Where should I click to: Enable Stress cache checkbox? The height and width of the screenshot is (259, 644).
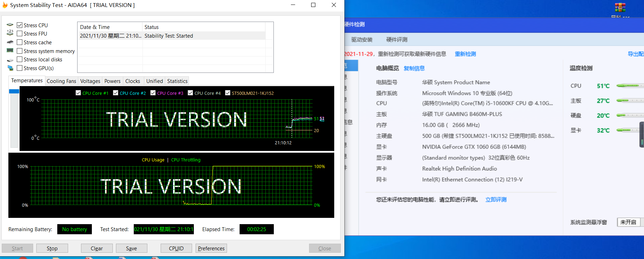click(20, 42)
